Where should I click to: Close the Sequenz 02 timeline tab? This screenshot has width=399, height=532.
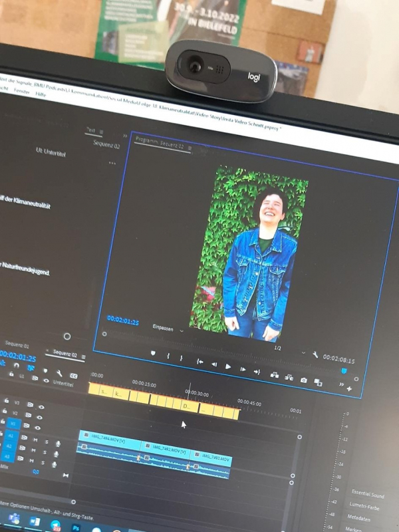pos(47,350)
